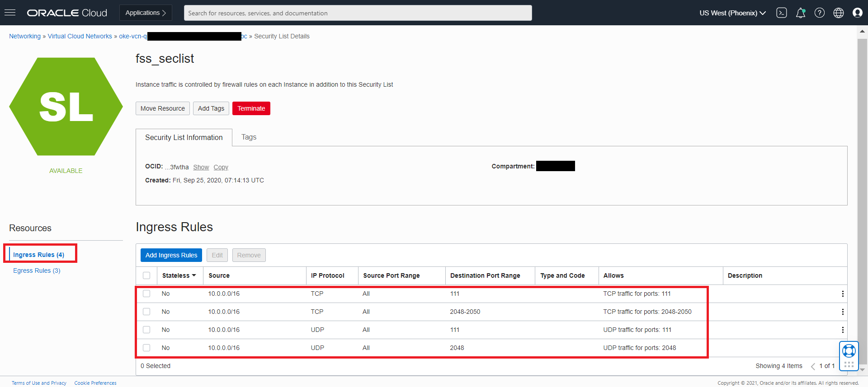Click the Allows column header

coord(613,275)
